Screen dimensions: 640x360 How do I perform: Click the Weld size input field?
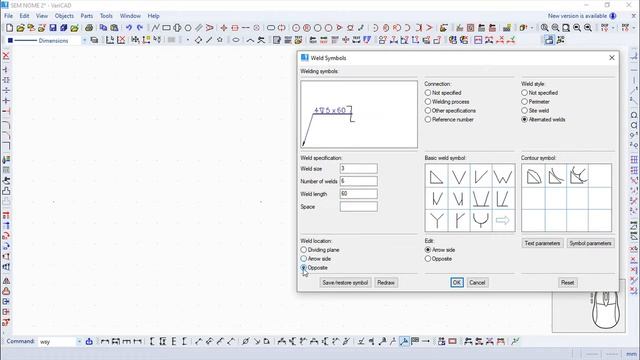(358, 169)
